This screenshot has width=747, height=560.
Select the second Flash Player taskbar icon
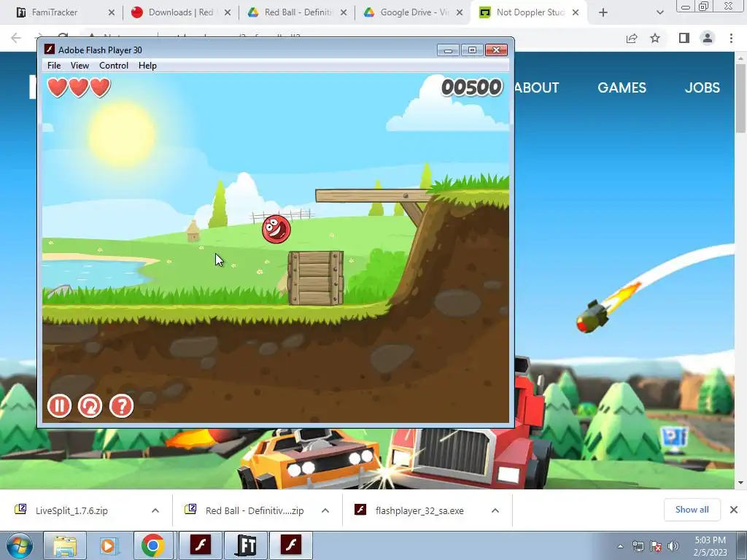click(291, 545)
